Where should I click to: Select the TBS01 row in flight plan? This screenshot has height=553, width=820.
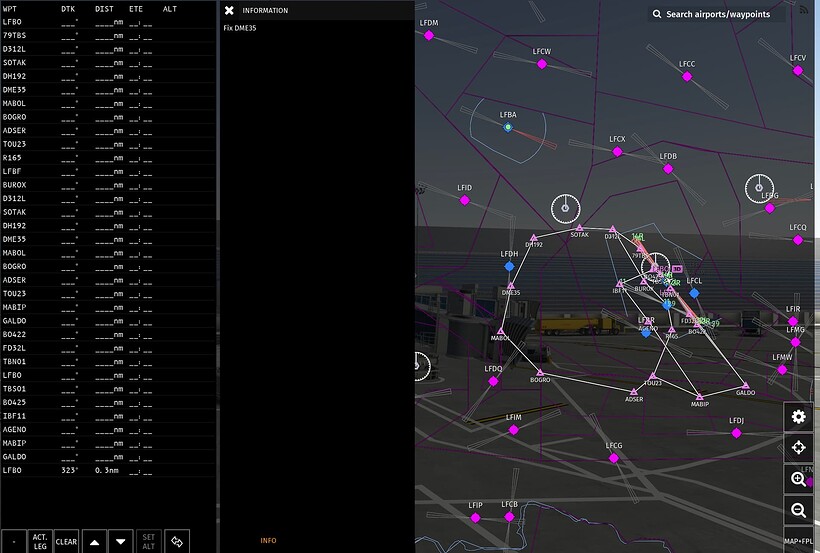point(108,389)
